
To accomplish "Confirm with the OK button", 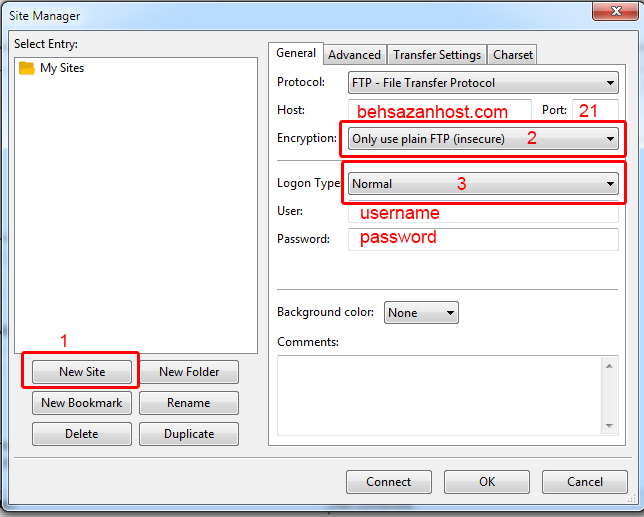I will (487, 482).
